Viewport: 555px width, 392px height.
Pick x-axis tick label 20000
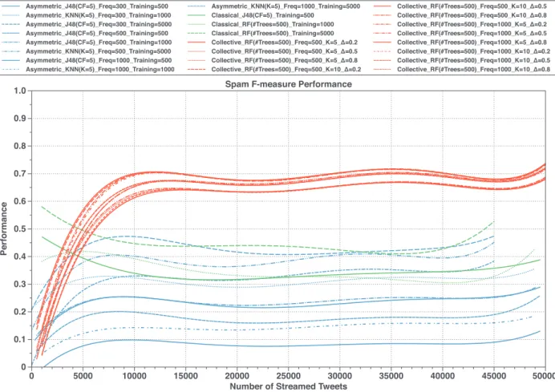pyautogui.click(x=237, y=376)
